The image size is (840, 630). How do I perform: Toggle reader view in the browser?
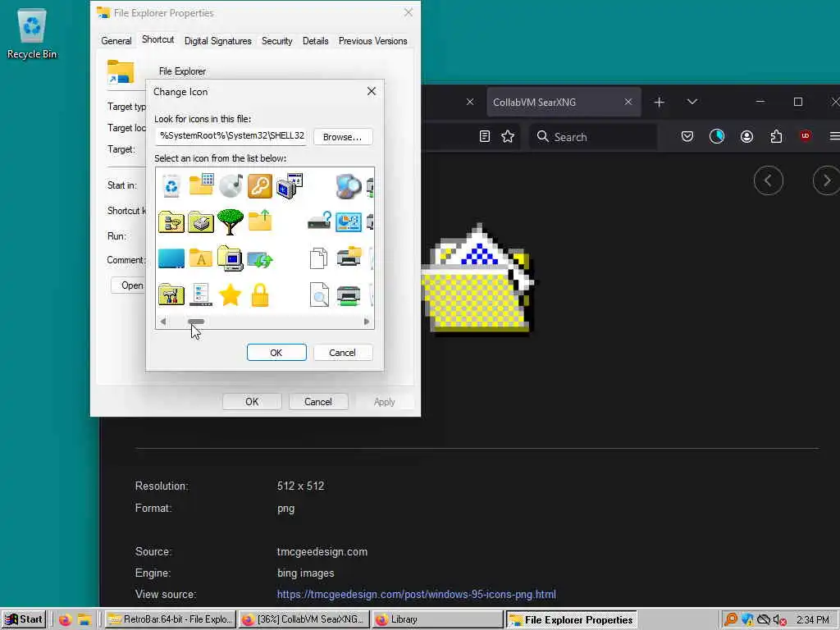point(485,137)
